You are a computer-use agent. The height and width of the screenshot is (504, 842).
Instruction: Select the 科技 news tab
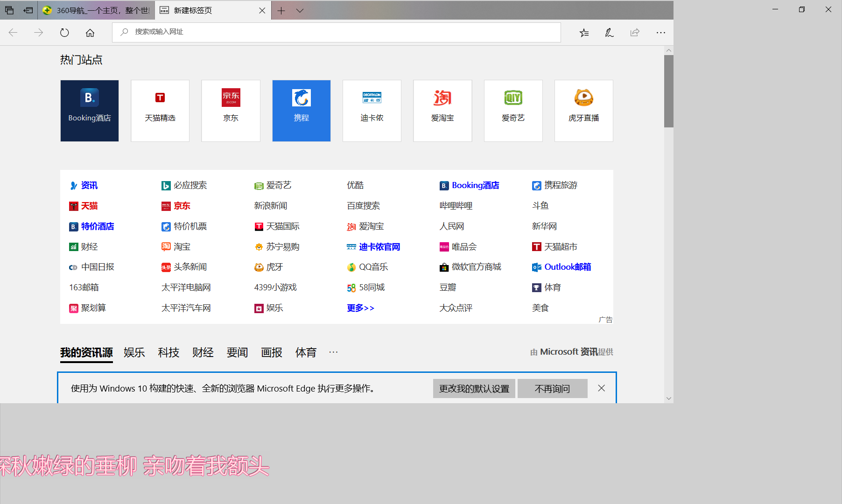tap(168, 352)
